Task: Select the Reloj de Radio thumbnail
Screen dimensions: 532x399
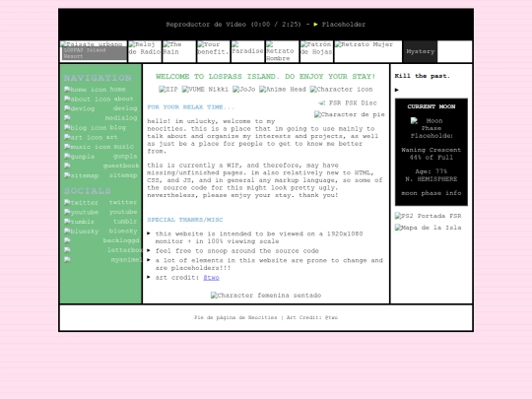Action: 145,51
